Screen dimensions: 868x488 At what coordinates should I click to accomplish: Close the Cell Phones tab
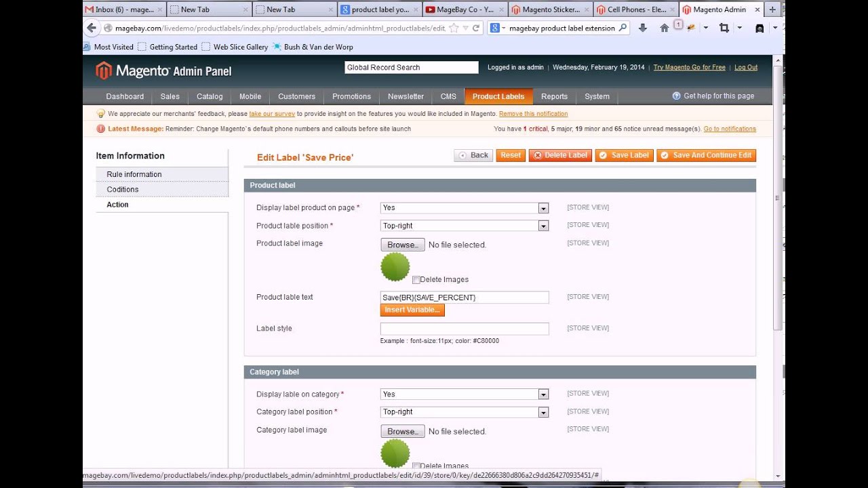[x=671, y=9]
